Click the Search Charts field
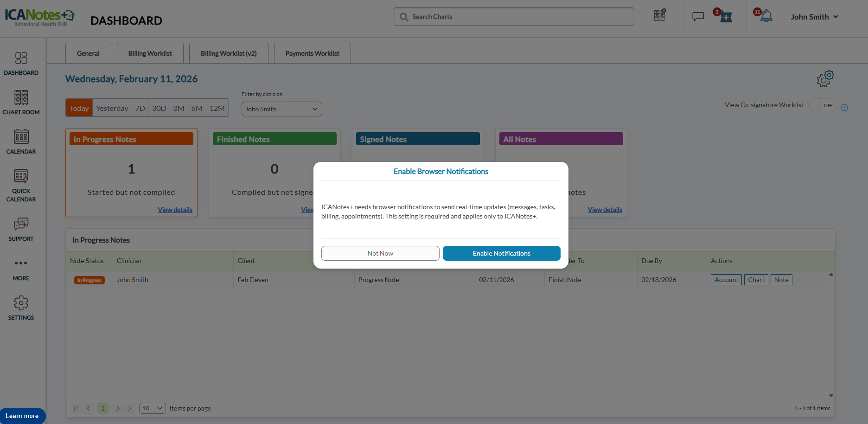868x424 pixels. [x=514, y=17]
